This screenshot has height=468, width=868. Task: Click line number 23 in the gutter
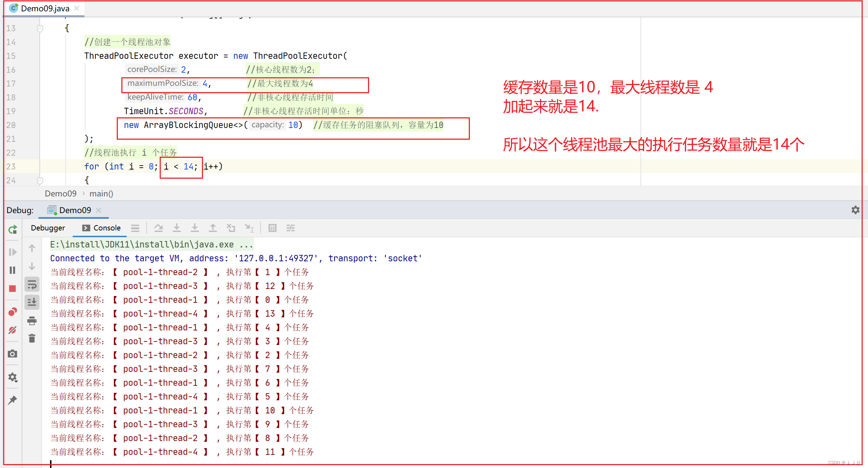pos(11,167)
